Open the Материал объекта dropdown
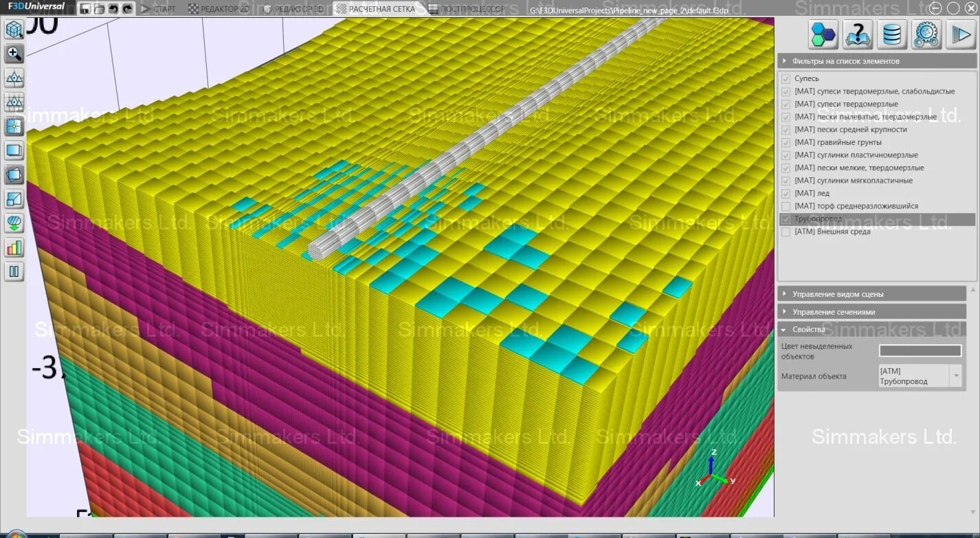Screen dimensions: 980x538 pos(920,376)
